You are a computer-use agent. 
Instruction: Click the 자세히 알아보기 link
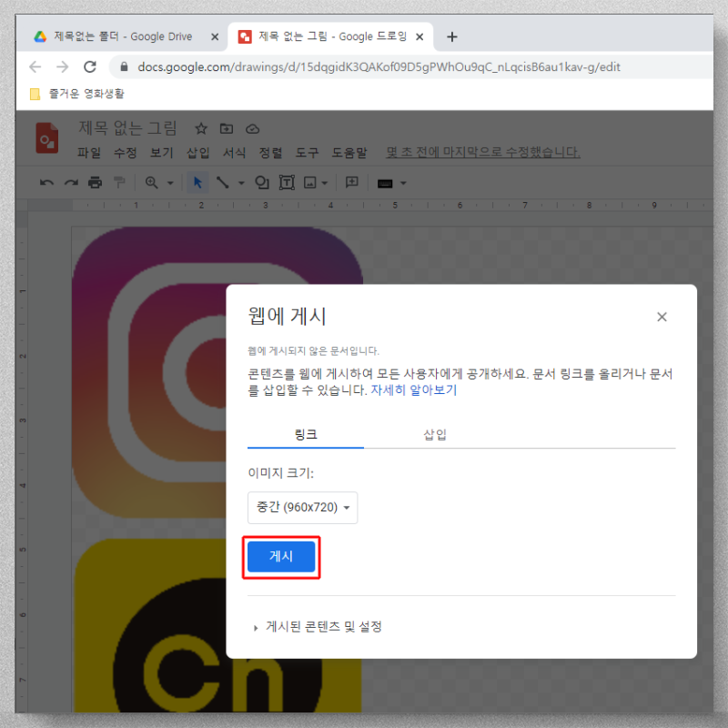[414, 390]
